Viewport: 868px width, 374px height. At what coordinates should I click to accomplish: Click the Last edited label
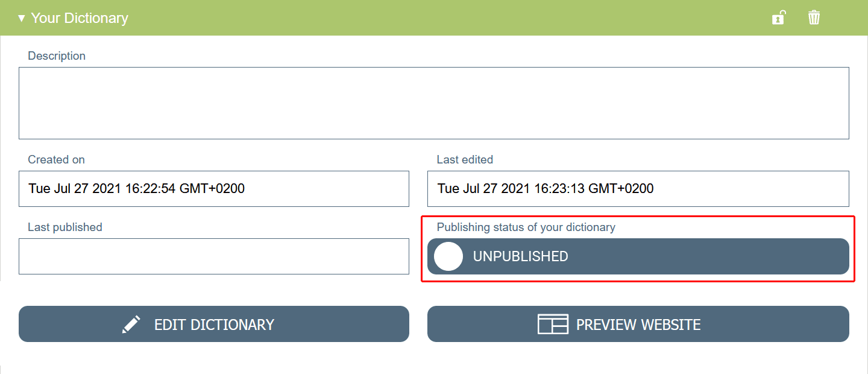pyautogui.click(x=465, y=160)
